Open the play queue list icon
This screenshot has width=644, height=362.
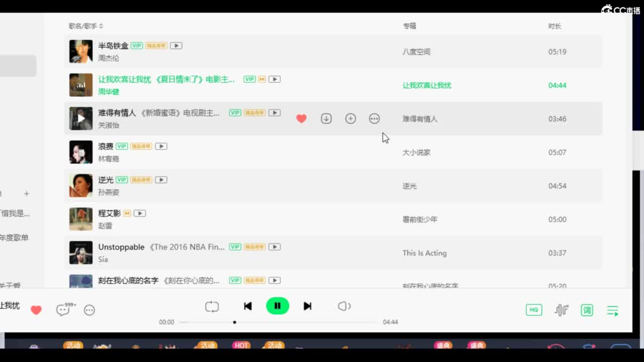612,311
